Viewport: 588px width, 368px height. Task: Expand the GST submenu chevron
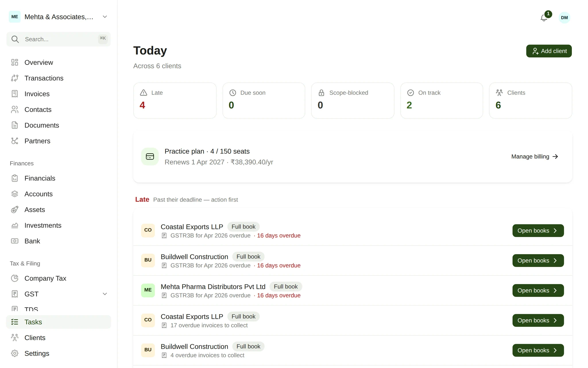pyautogui.click(x=105, y=294)
